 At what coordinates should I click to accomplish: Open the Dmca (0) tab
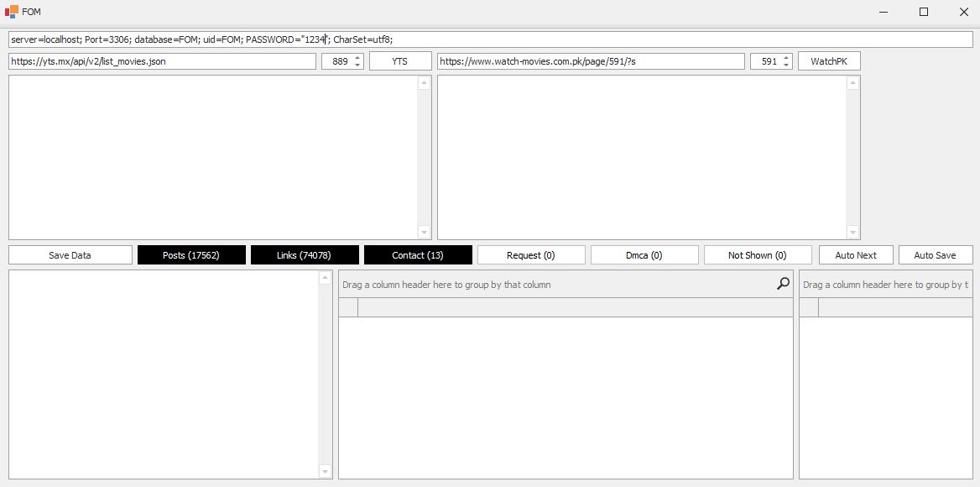click(x=644, y=255)
